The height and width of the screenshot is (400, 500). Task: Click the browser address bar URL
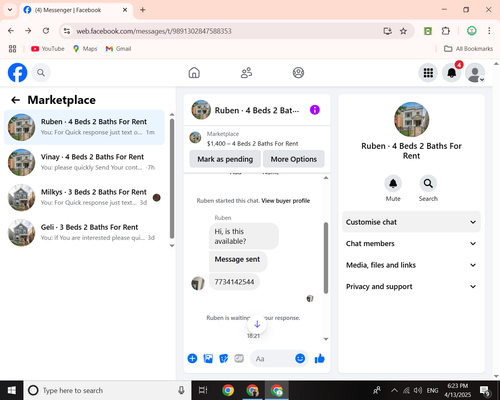154,31
